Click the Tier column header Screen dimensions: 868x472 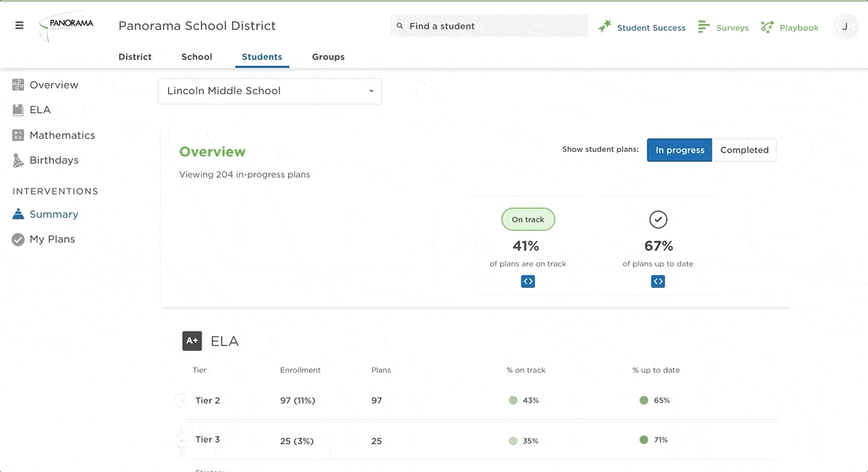point(199,370)
